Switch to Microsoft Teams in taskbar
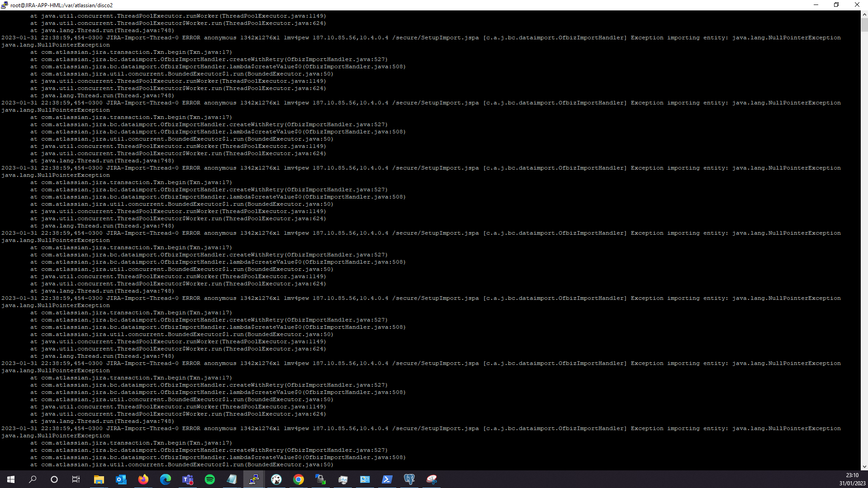 (x=188, y=479)
